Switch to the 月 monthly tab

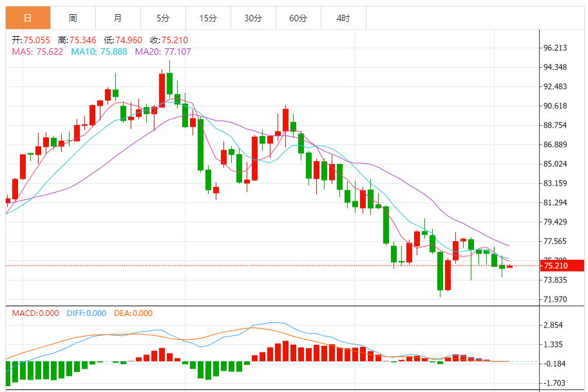tap(118, 17)
